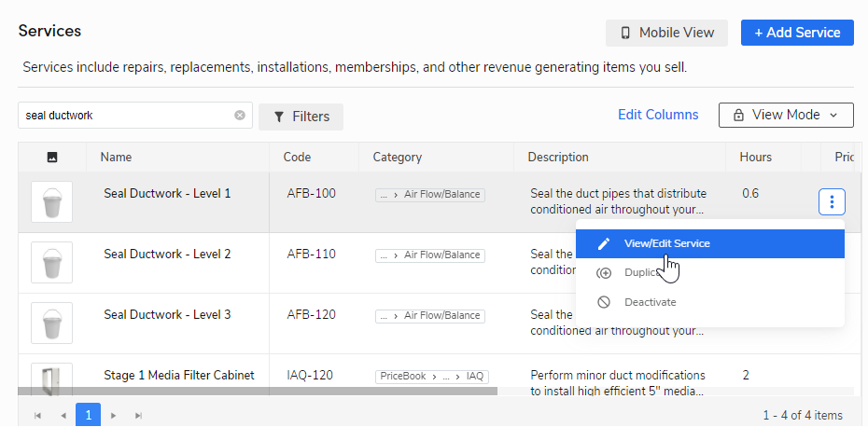The image size is (868, 427).
Task: Go to the next page arrow
Action: pos(114,416)
